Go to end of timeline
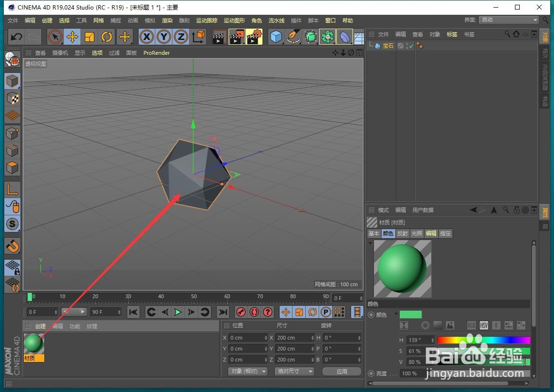The image size is (554, 392). (x=222, y=312)
